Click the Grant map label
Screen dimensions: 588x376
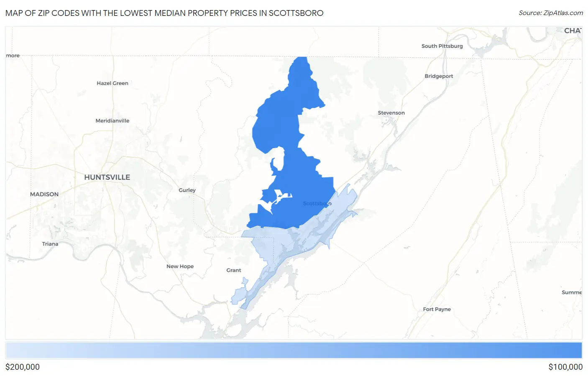[234, 270]
